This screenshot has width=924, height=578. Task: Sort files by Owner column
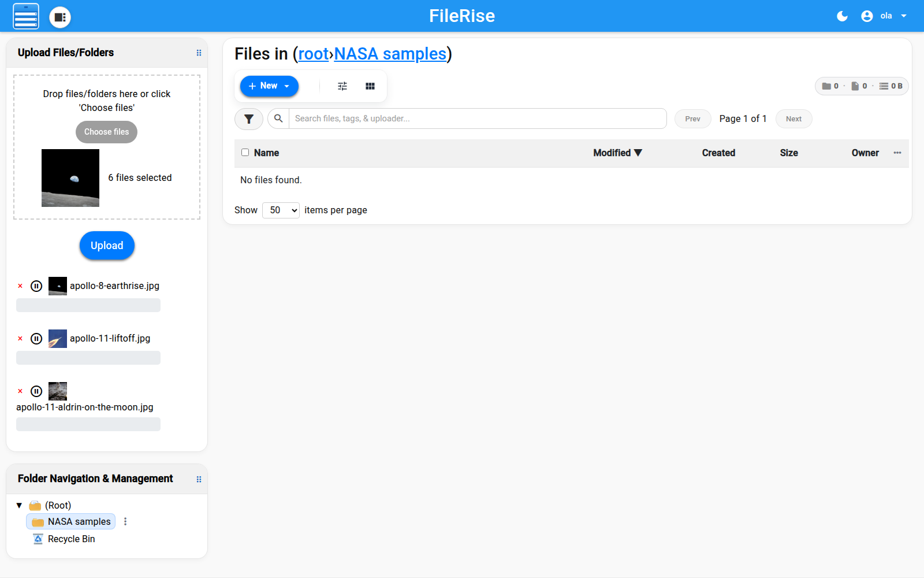click(x=865, y=153)
